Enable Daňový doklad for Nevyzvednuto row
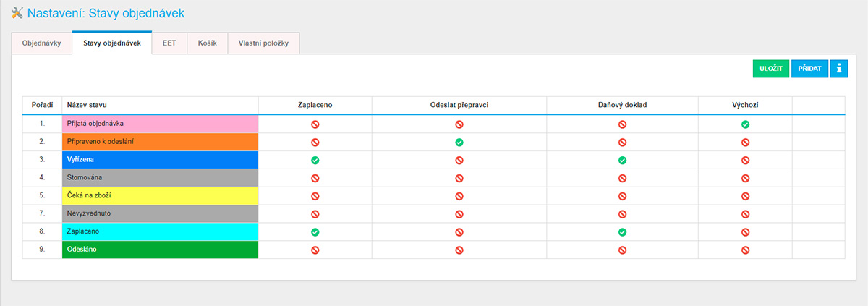Image resolution: width=868 pixels, height=306 pixels. (622, 214)
